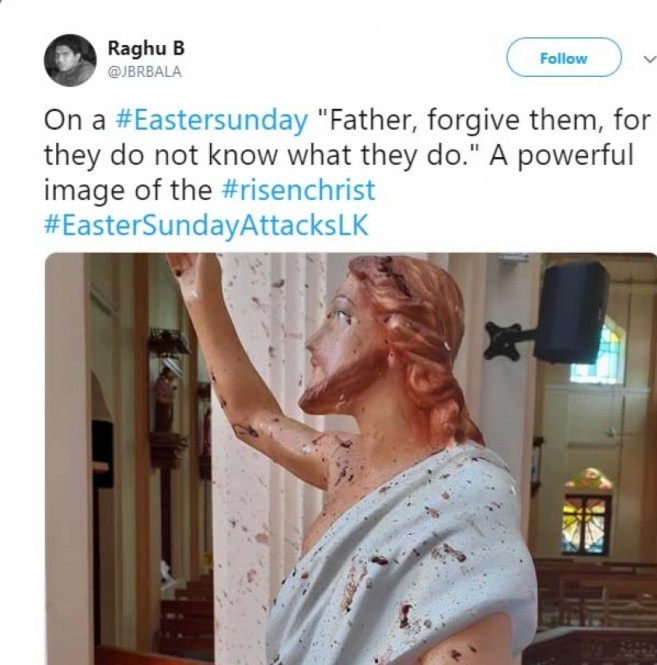
Task: Open the #Eastersunday hashtag
Action: coord(211,121)
